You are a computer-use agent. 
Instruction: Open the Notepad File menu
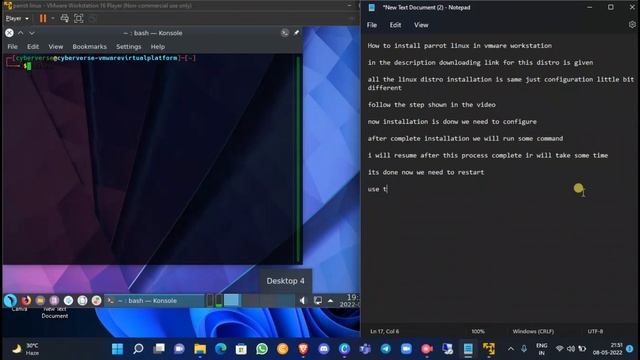[x=371, y=25]
